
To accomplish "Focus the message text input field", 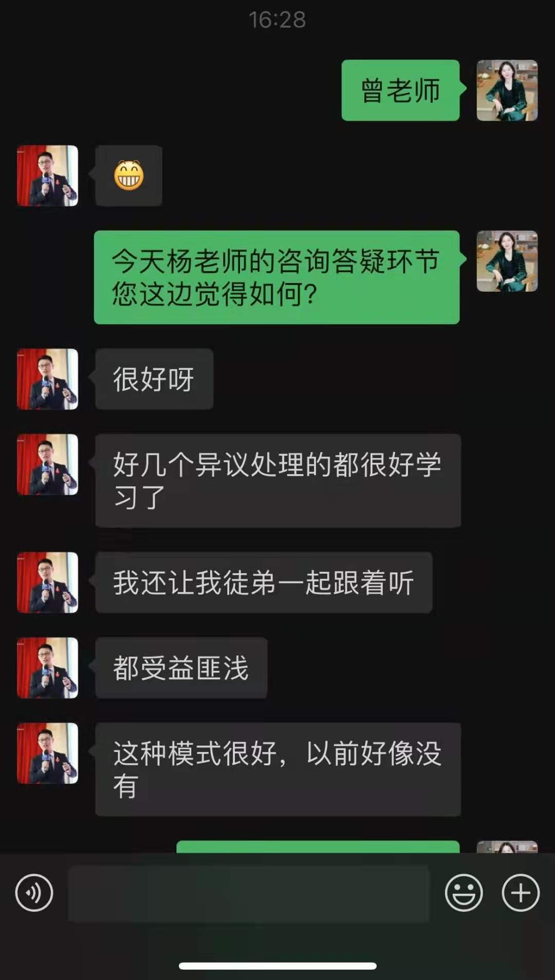I will (x=249, y=893).
